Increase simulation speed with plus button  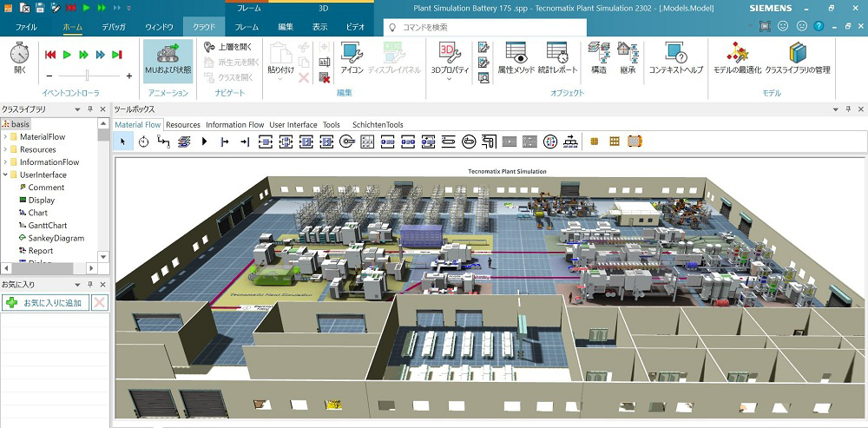point(129,76)
